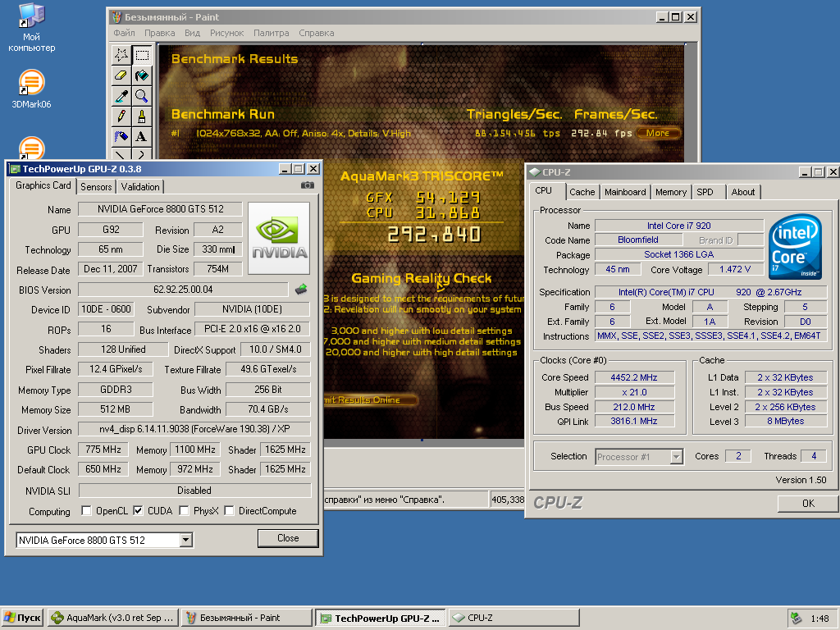This screenshot has height=630, width=840.
Task: Click the Paint window title icon
Action: coord(116,17)
